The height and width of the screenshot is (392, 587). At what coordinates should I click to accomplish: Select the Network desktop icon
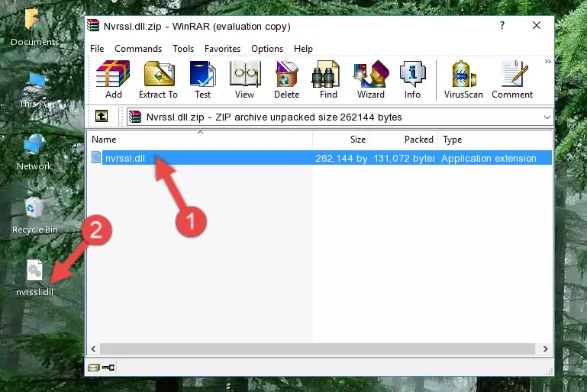(x=34, y=153)
